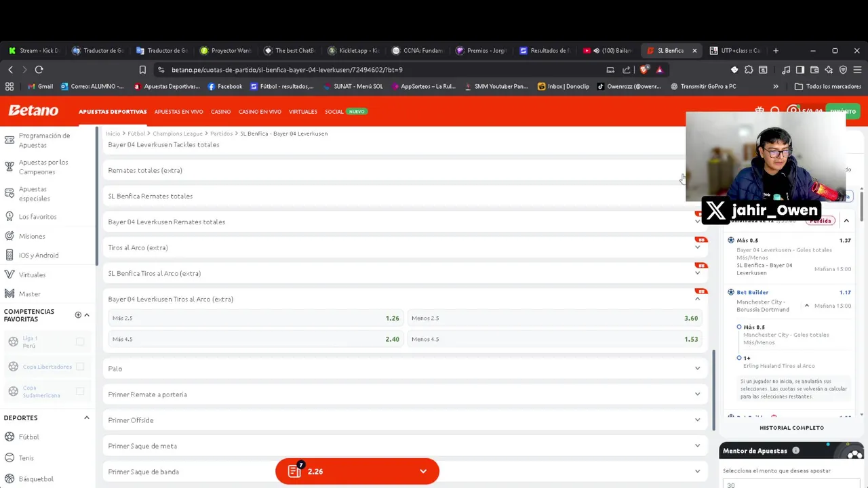
Task: Click the Betano logo
Action: pyautogui.click(x=33, y=110)
